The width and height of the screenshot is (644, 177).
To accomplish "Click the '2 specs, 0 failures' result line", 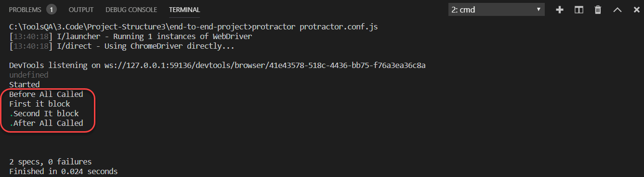I will click(x=50, y=162).
